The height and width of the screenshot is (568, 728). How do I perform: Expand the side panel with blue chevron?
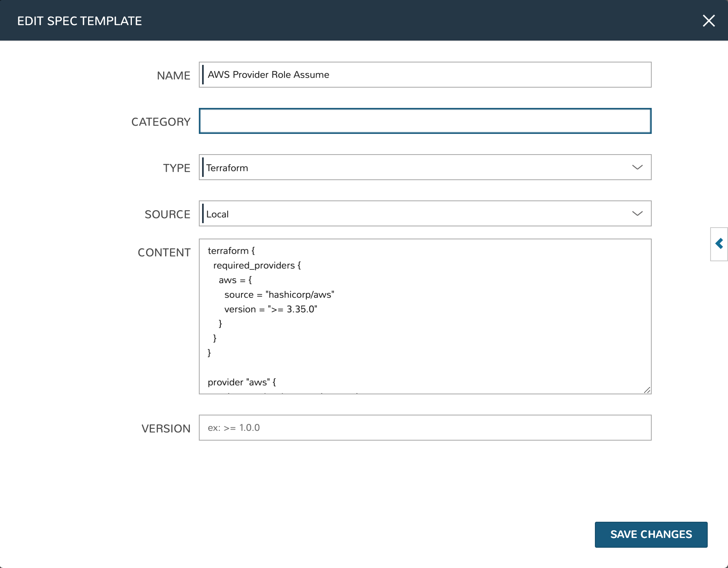pyautogui.click(x=719, y=244)
